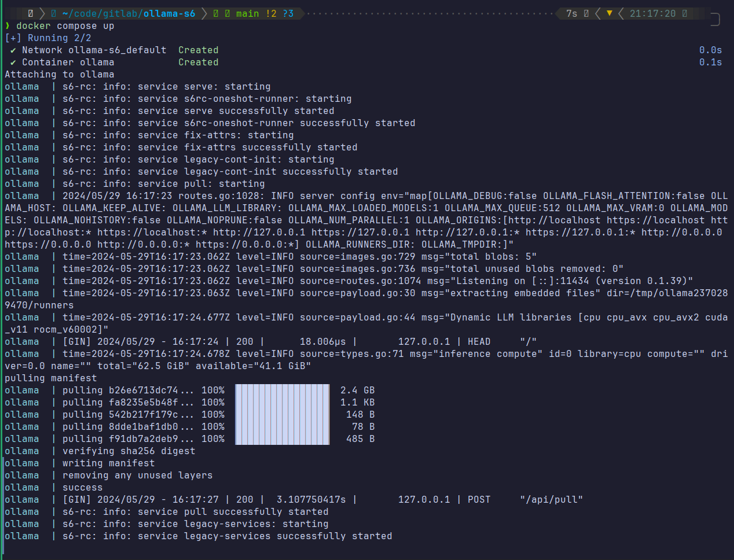This screenshot has width=734, height=560.
Task: Click the '!2' modified count in the prompt
Action: (271, 13)
